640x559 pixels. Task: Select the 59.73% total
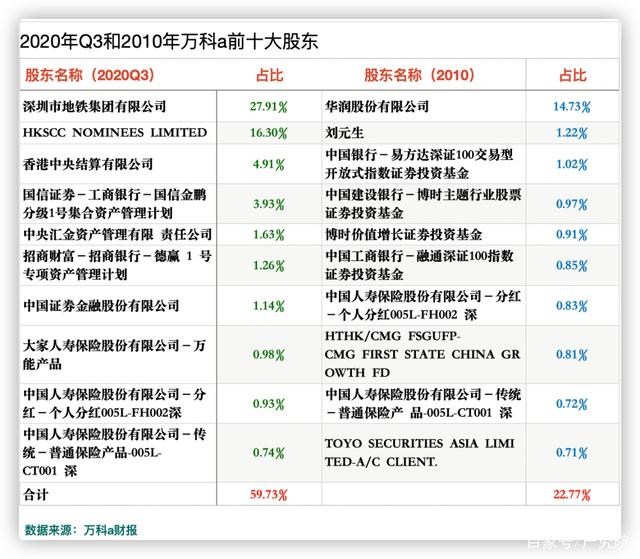[269, 495]
